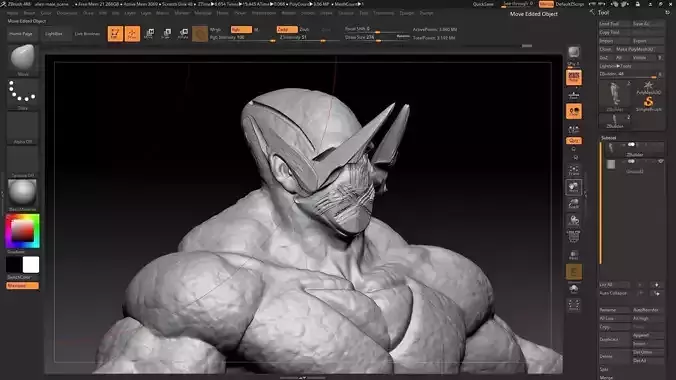
Task: Open the Preferences menu
Action: point(264,13)
